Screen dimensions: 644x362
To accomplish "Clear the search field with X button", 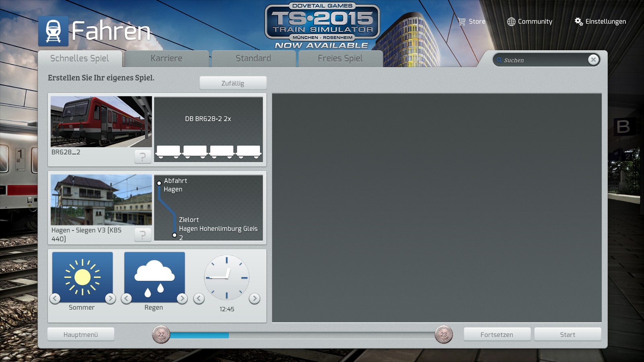I will click(x=593, y=60).
